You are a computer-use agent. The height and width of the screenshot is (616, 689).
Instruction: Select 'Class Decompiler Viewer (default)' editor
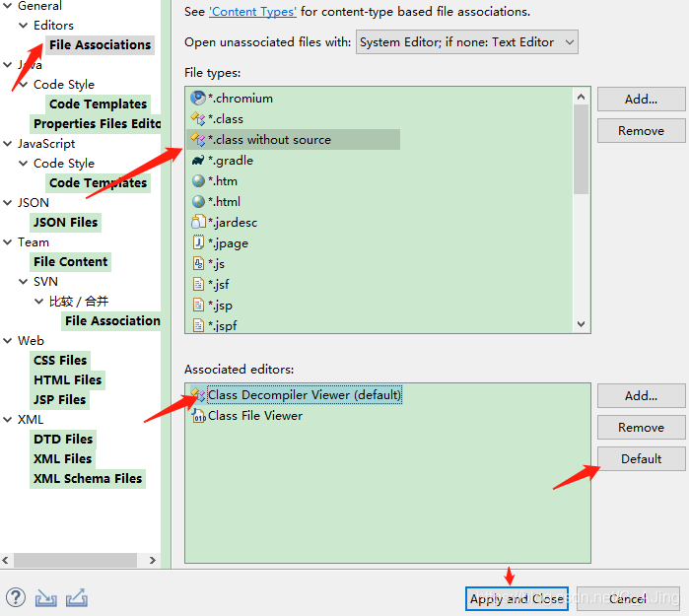pyautogui.click(x=305, y=394)
